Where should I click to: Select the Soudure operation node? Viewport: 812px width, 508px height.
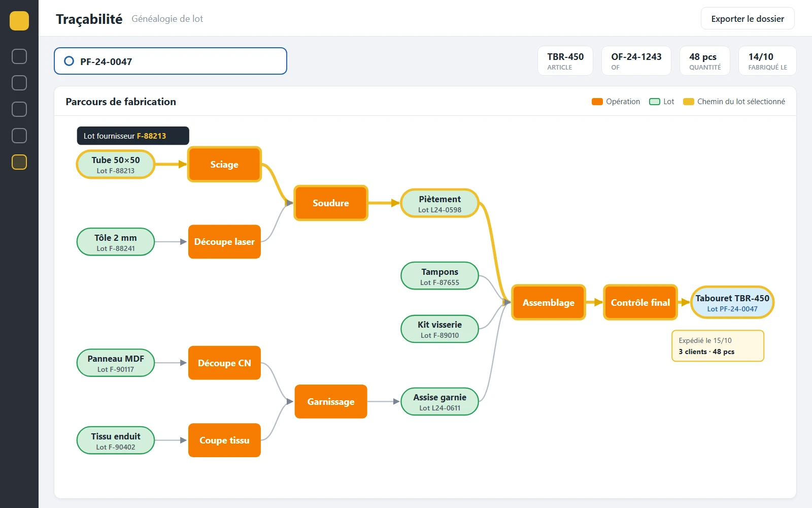point(331,203)
